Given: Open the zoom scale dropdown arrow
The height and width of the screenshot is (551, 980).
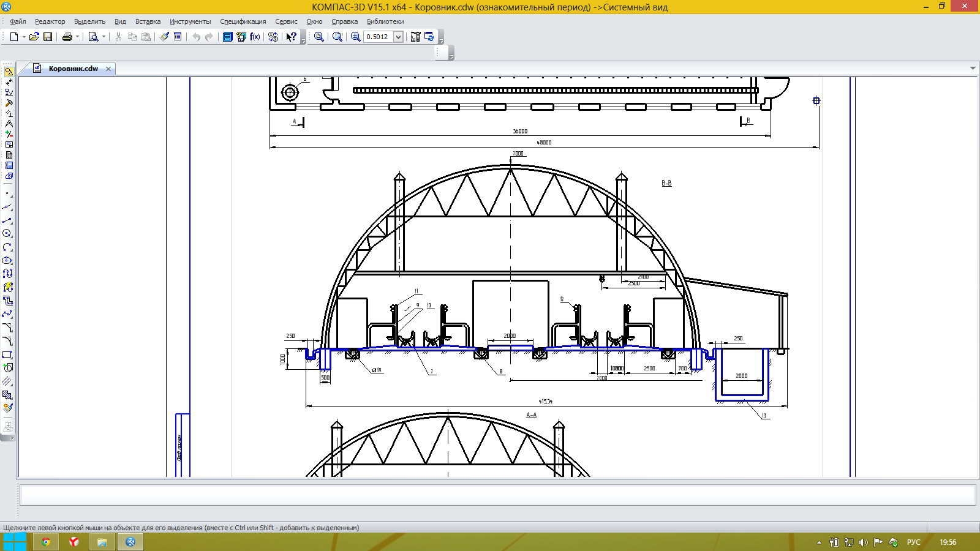Looking at the screenshot, I should pyautogui.click(x=398, y=37).
